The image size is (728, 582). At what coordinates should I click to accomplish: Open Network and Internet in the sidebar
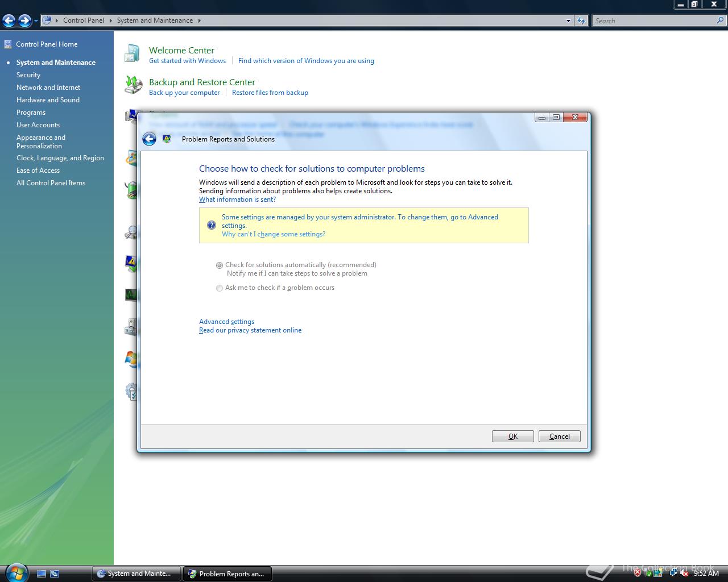(x=48, y=88)
